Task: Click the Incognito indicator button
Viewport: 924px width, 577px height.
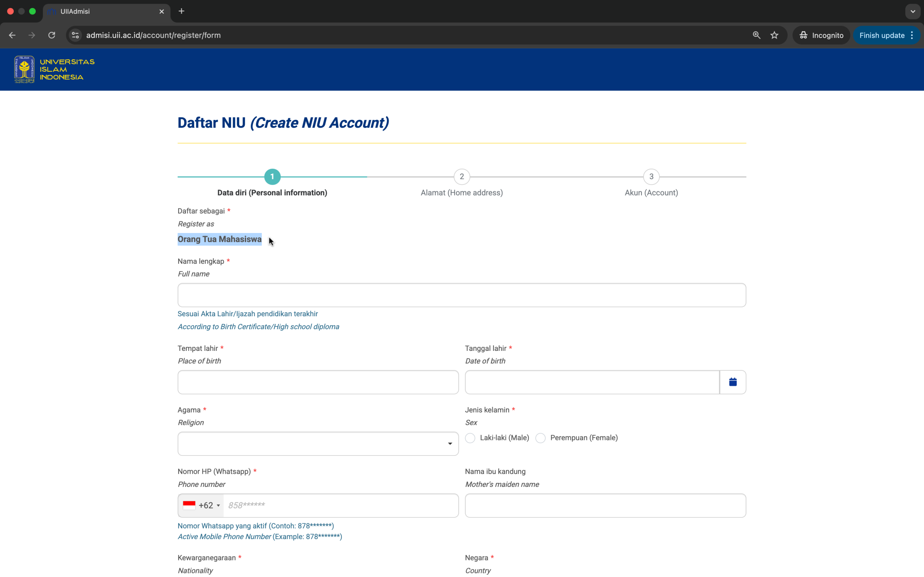Action: [821, 35]
